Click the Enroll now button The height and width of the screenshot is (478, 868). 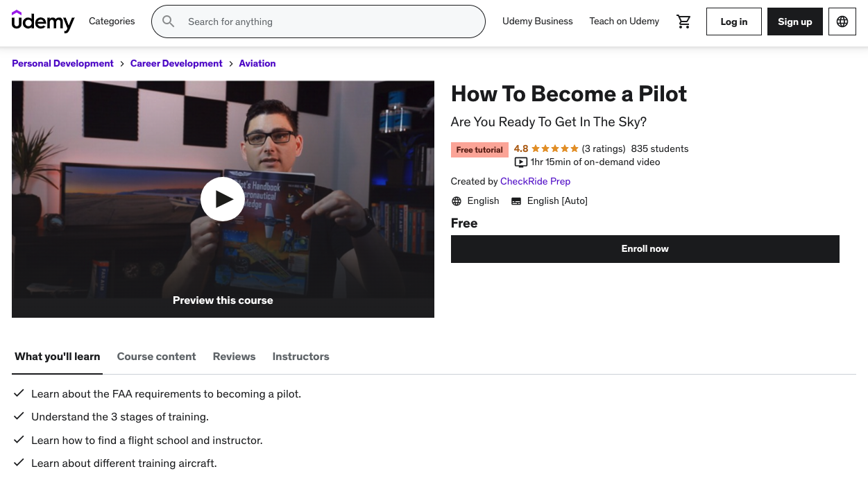pos(645,249)
